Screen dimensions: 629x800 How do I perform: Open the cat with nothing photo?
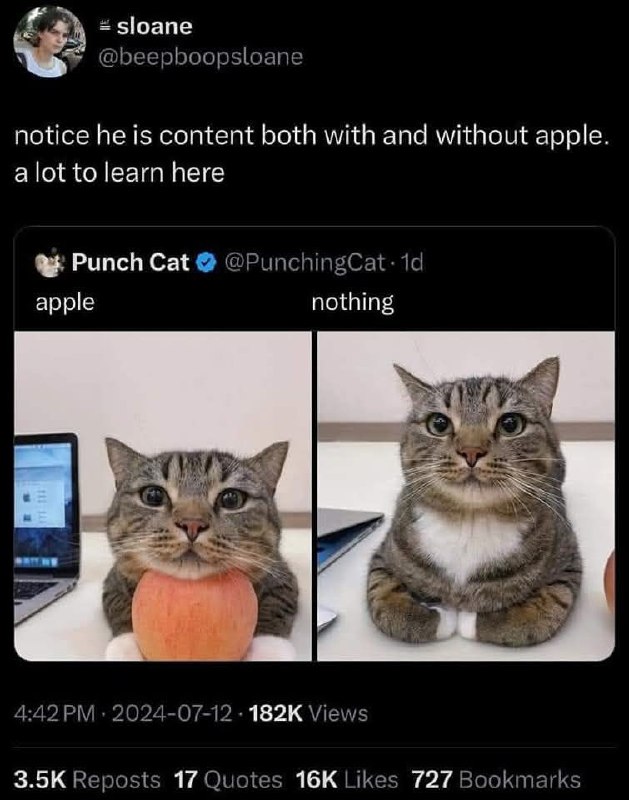466,496
